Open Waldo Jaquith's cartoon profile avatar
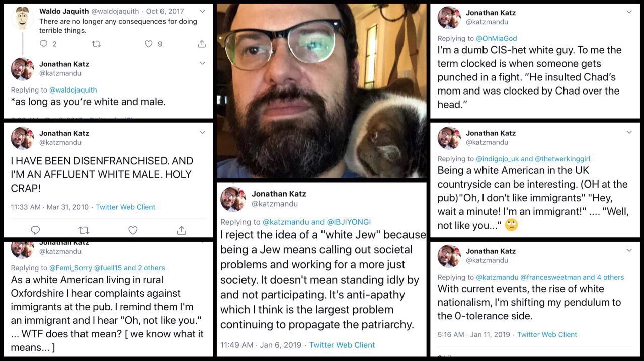This screenshot has height=361, width=644. tap(22, 18)
